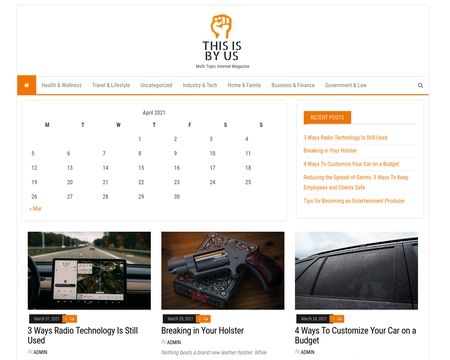The width and height of the screenshot is (450, 360).
Task: Click the dark car window thumbnail
Action: (x=356, y=271)
